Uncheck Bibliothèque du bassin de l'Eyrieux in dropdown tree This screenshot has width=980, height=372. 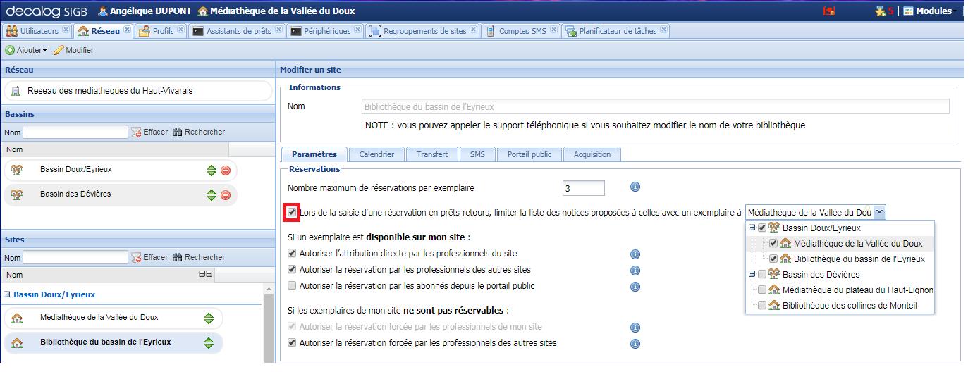click(773, 259)
